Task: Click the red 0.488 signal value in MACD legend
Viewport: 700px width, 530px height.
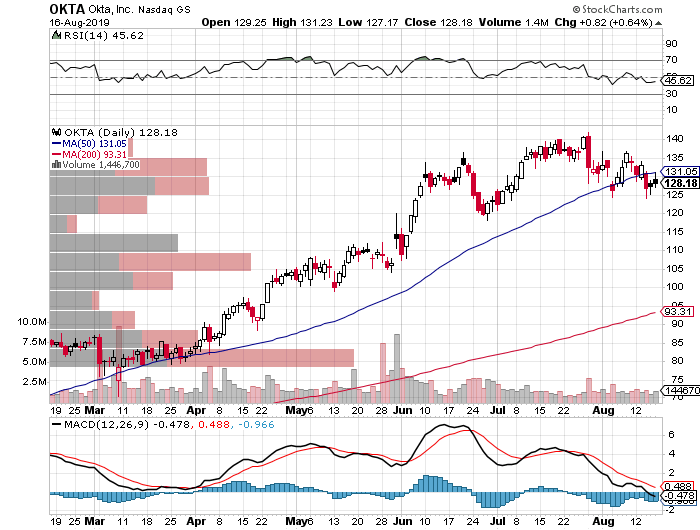Action: point(214,424)
